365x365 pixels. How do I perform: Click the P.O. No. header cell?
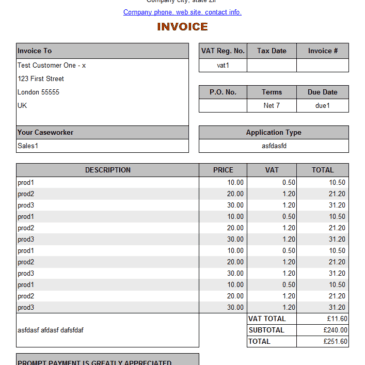(223, 92)
